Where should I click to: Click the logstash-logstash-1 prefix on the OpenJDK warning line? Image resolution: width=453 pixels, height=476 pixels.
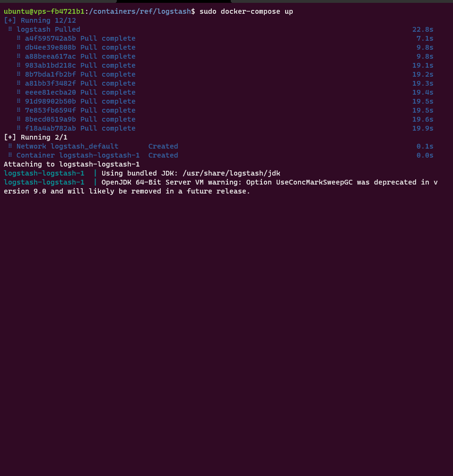(x=44, y=182)
